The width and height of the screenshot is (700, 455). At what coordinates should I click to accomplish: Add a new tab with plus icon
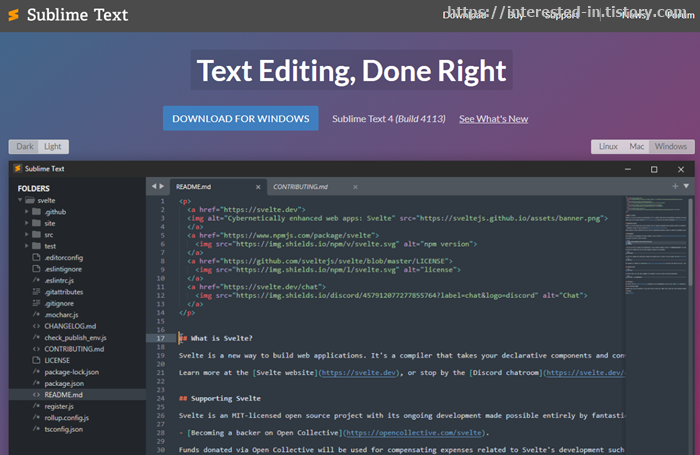coord(675,186)
